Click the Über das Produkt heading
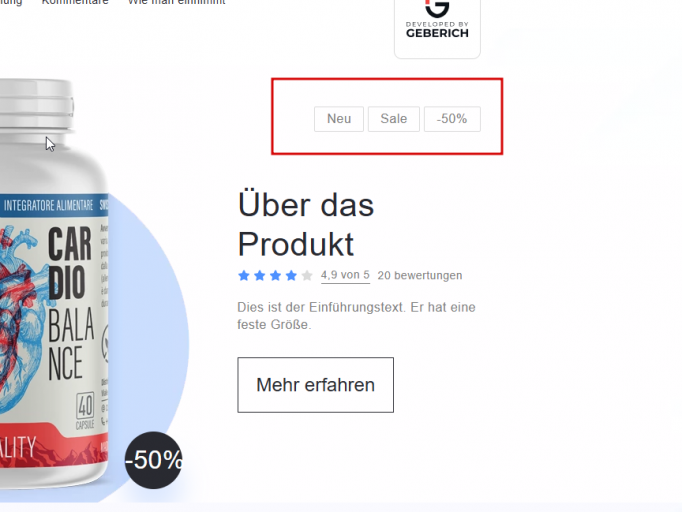This screenshot has height=512, width=682. point(306,224)
